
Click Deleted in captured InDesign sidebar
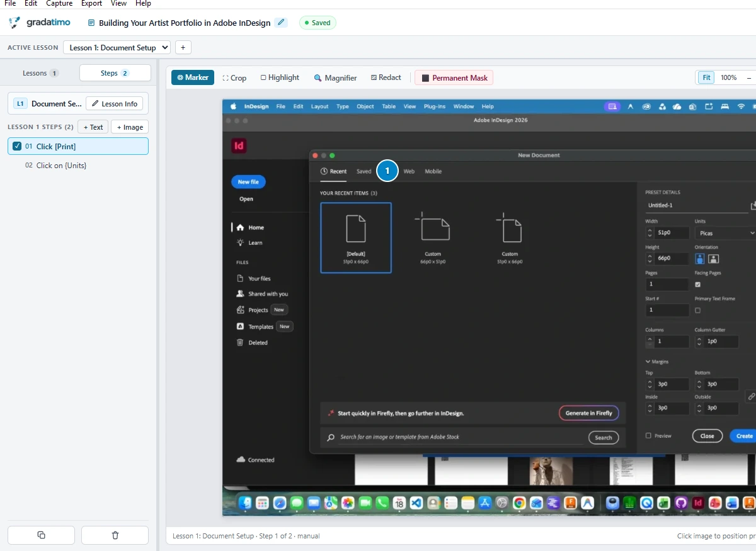pos(252,343)
